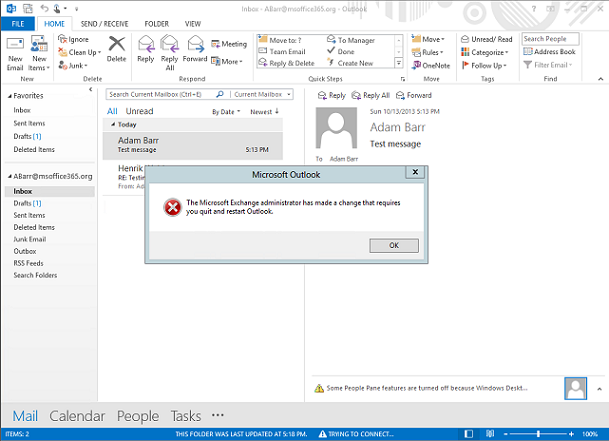The height and width of the screenshot is (441, 609).
Task: Click Ignore conversation icon
Action: coord(62,39)
